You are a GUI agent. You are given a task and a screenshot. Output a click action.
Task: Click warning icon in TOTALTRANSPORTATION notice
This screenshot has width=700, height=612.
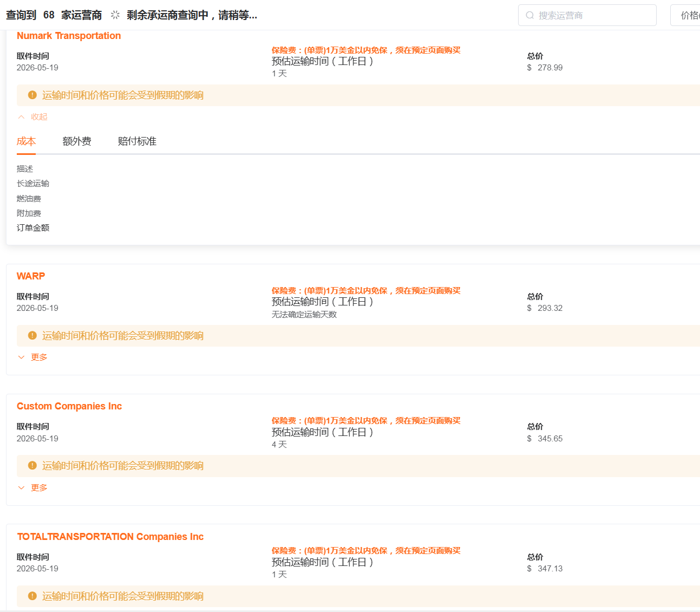(x=32, y=596)
